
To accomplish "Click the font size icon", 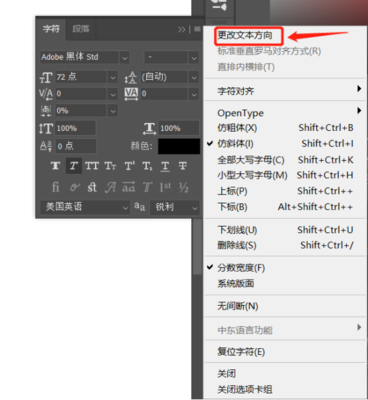I will coord(46,77).
